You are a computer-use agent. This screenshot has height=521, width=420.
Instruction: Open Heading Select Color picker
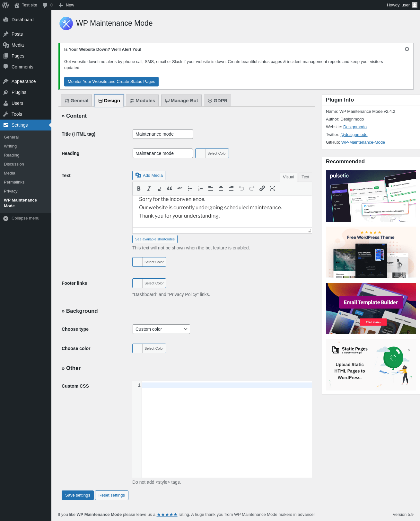click(212, 153)
